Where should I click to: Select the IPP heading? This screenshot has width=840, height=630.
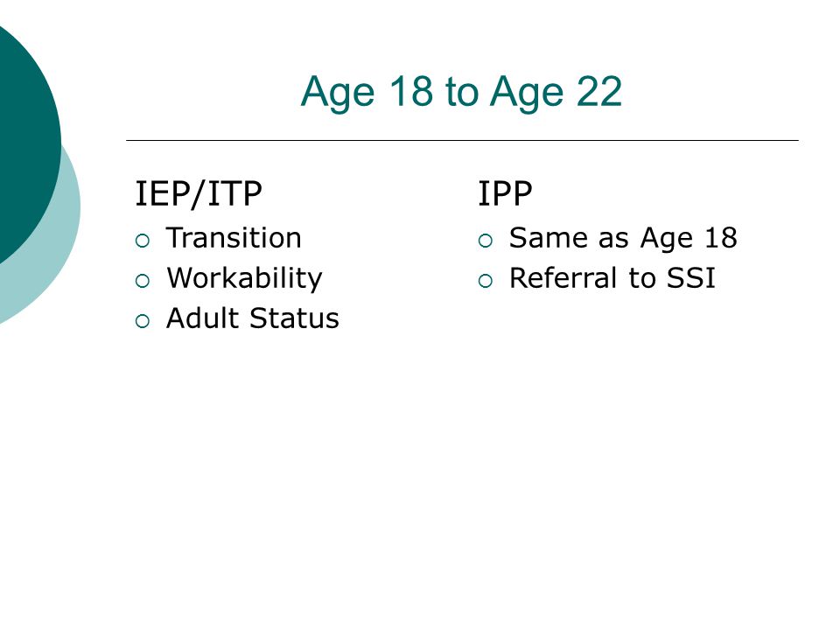(505, 193)
